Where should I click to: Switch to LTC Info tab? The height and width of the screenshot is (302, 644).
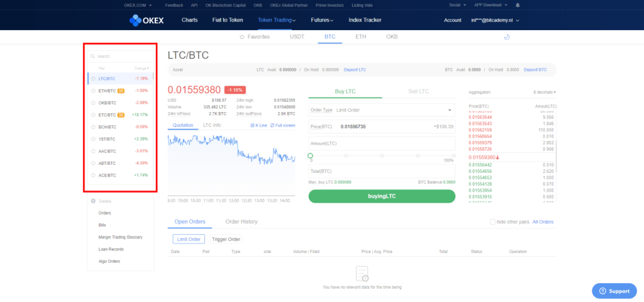[212, 125]
